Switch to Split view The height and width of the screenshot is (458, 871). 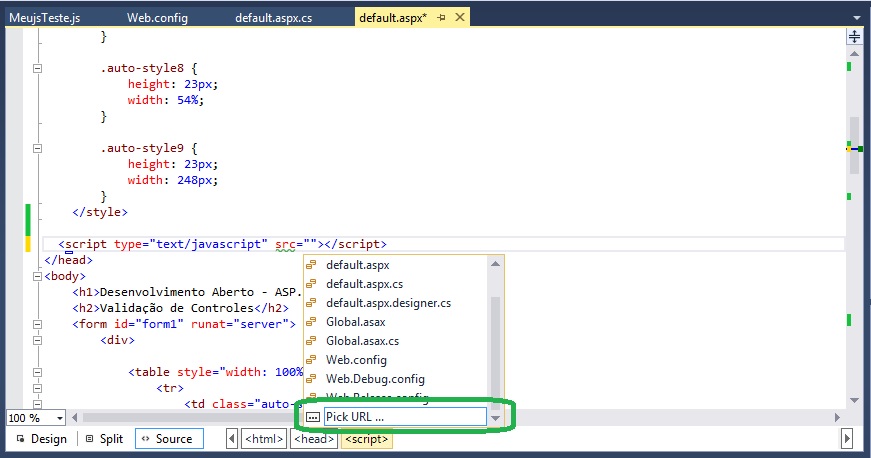(104, 439)
